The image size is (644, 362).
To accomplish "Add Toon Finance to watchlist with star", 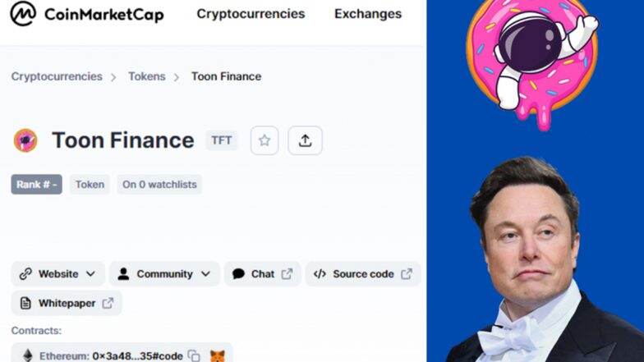I will pyautogui.click(x=264, y=140).
